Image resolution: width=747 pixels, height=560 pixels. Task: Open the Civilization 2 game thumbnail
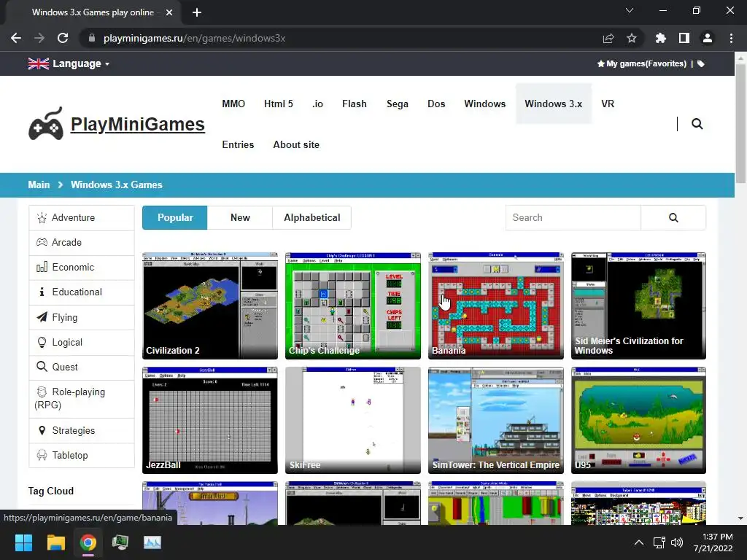(x=210, y=306)
